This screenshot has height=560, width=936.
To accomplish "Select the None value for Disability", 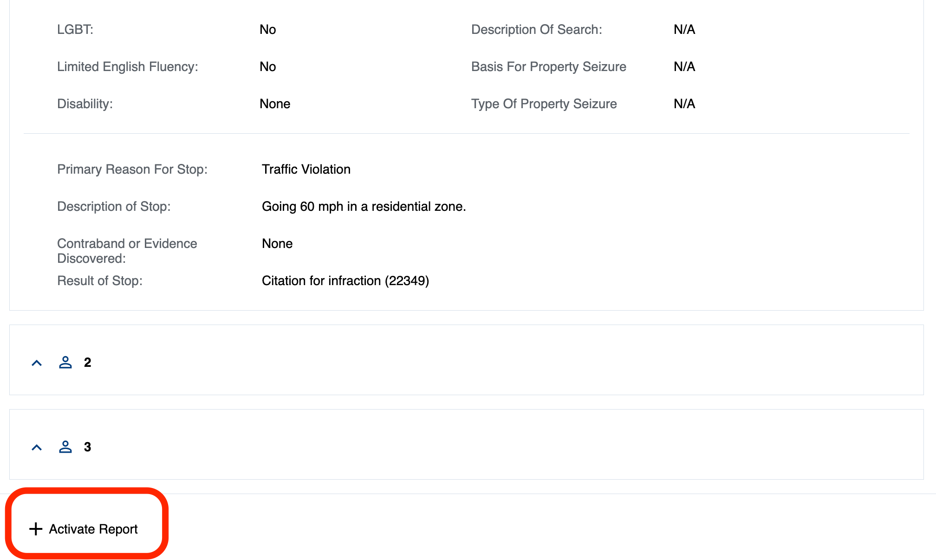I will tap(275, 104).
